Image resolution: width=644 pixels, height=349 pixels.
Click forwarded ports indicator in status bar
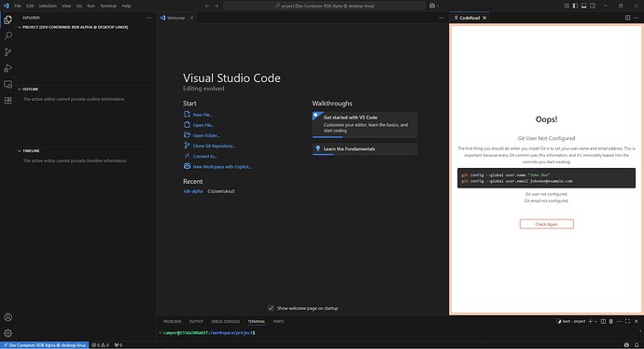[x=119, y=345]
